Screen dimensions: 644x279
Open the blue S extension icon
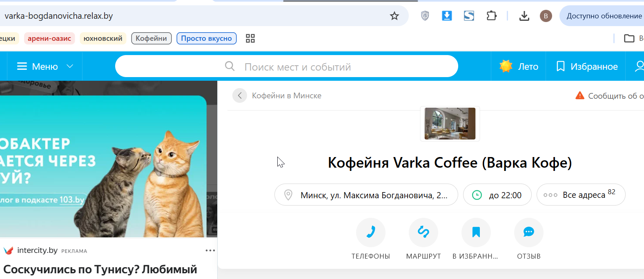tap(469, 16)
